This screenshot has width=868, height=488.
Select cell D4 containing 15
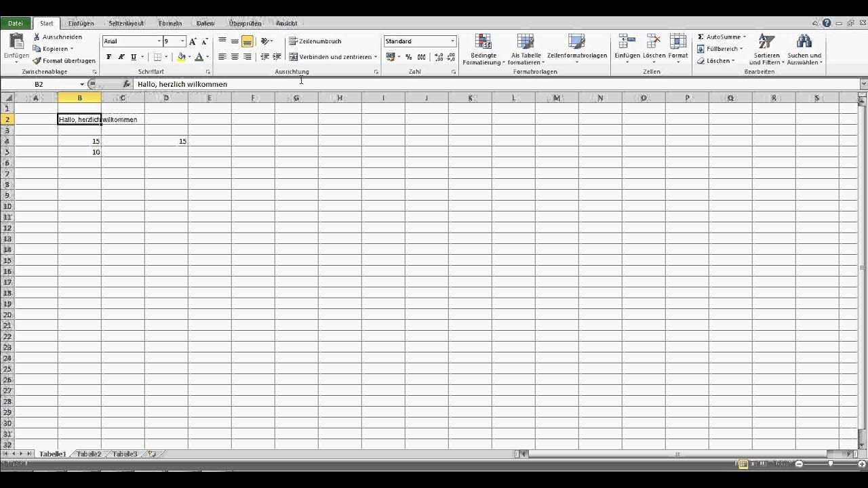(166, 141)
